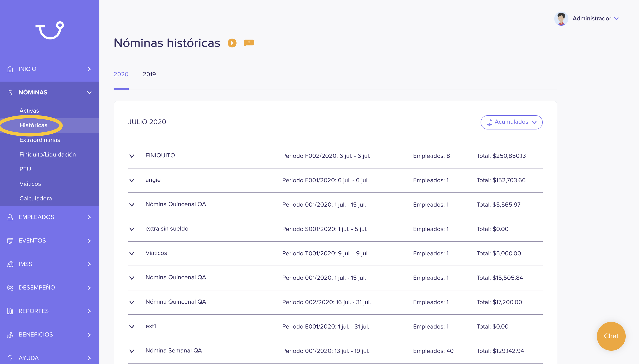Open the Acumulados dropdown
The width and height of the screenshot is (639, 364).
511,122
